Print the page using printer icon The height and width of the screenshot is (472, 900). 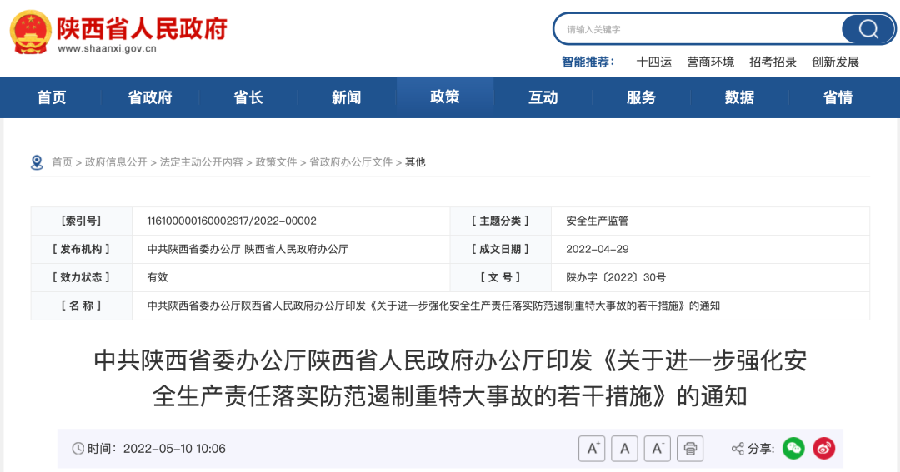pos(692,448)
